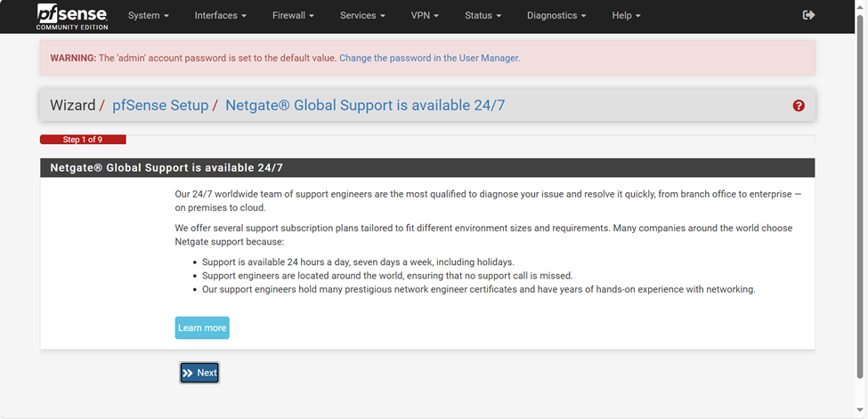Image resolution: width=868 pixels, height=419 pixels.
Task: Click the pfSense Setup breadcrumb link
Action: point(160,105)
